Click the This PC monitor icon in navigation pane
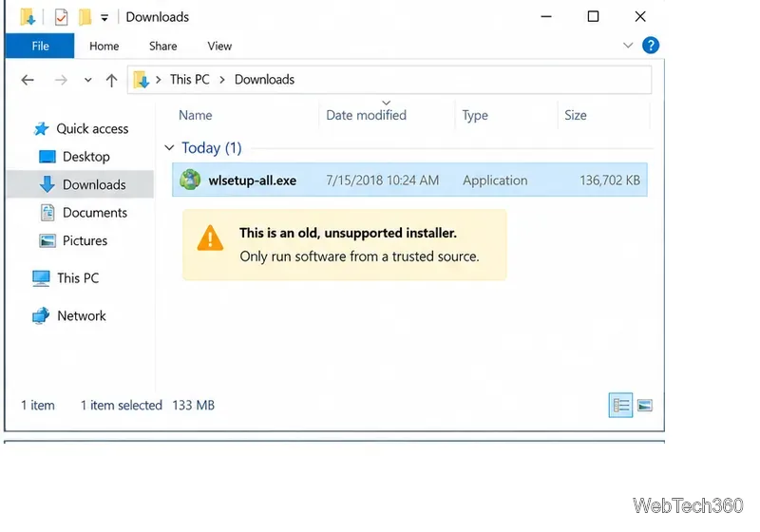760x532 pixels. (41, 278)
